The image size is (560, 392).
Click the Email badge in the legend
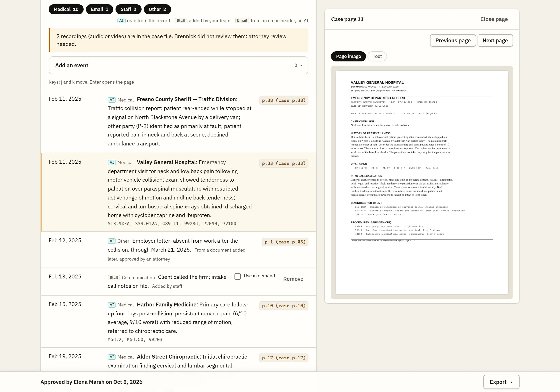click(242, 20)
